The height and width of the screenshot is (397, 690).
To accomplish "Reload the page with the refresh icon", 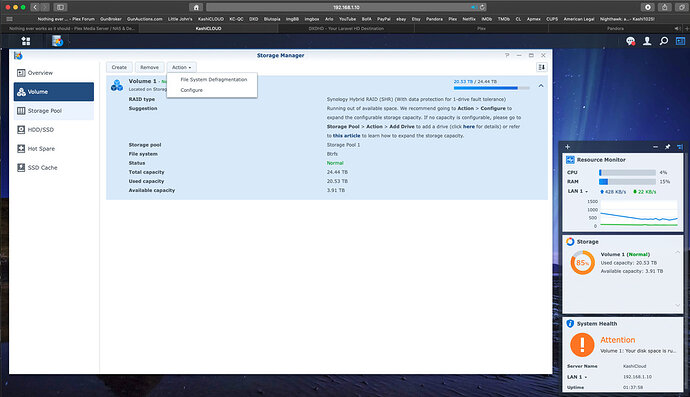I will point(482,7).
